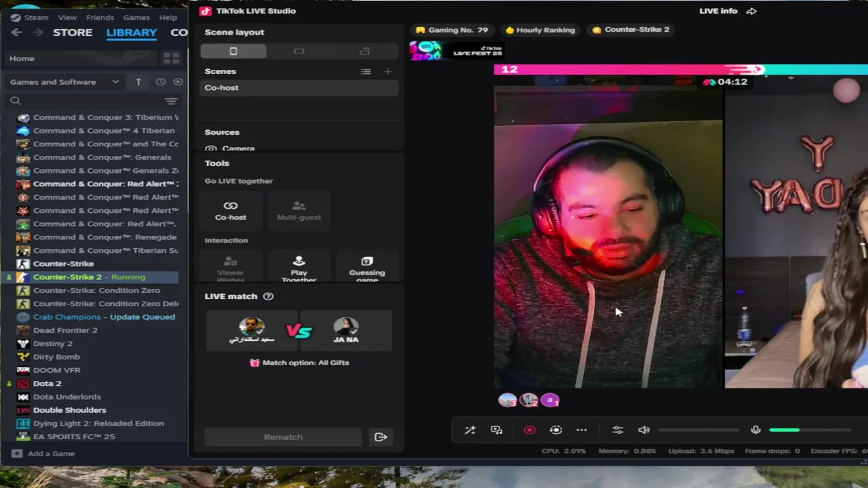
Task: Mute the speaker volume icon
Action: (644, 430)
